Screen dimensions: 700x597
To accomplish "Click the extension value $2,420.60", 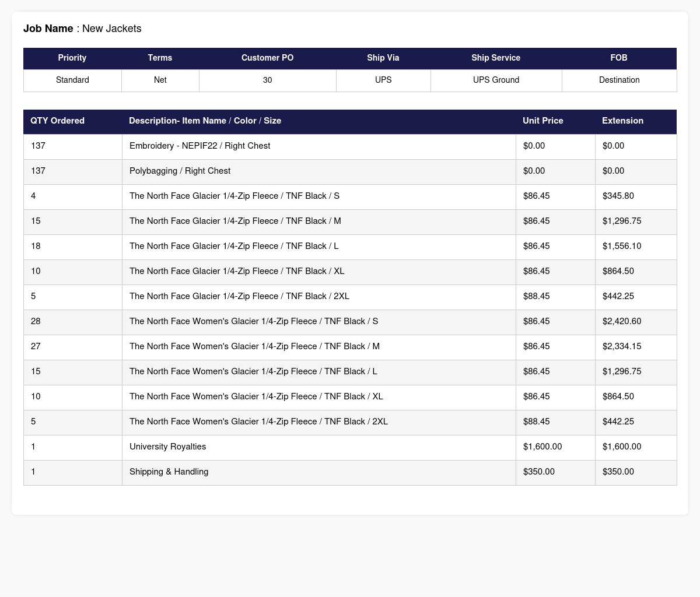I will (622, 321).
